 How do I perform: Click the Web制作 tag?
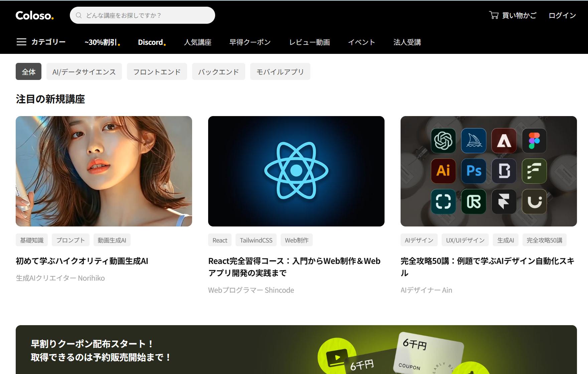tap(297, 240)
